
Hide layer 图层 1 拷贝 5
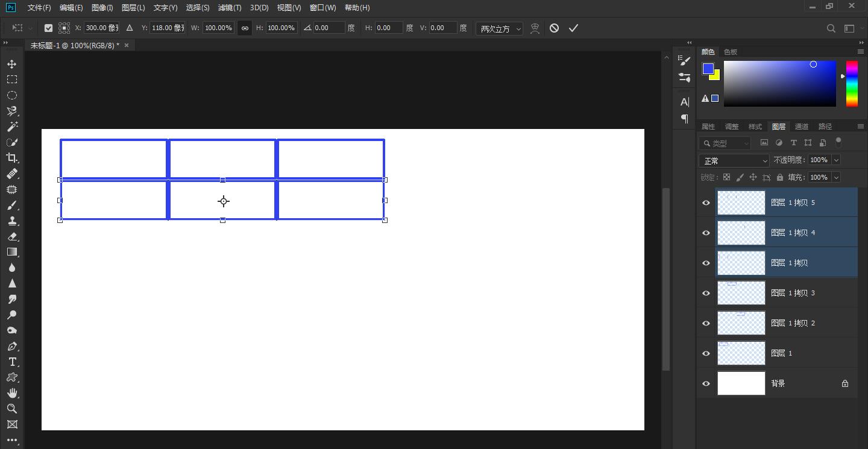click(706, 203)
